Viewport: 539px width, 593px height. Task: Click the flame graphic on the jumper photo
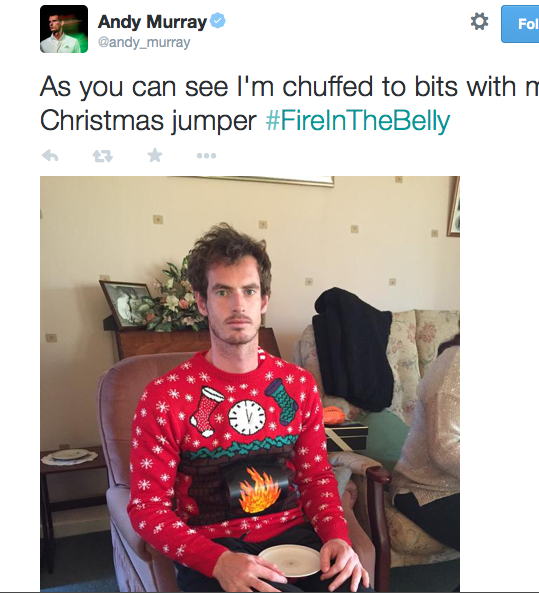258,490
